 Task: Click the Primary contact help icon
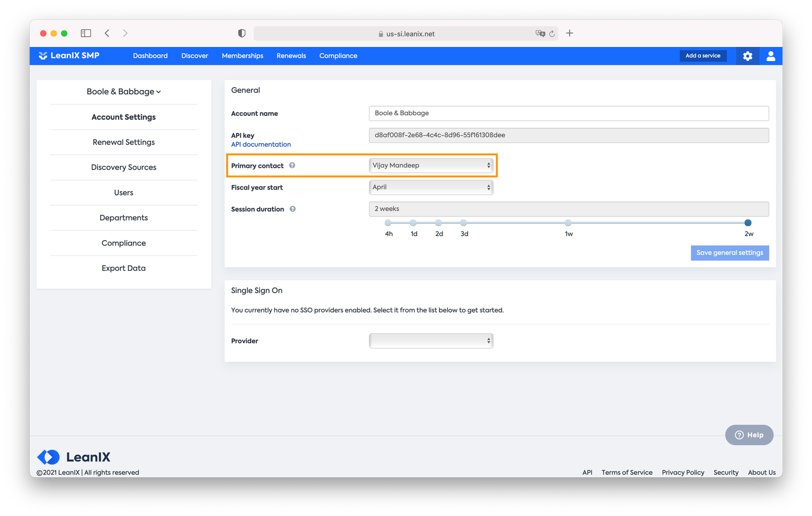pyautogui.click(x=292, y=165)
